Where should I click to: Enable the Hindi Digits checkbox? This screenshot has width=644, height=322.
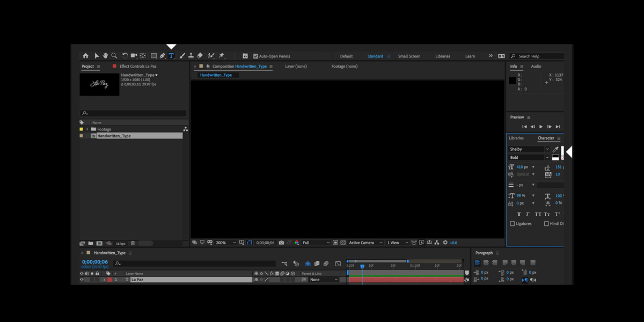(546, 224)
